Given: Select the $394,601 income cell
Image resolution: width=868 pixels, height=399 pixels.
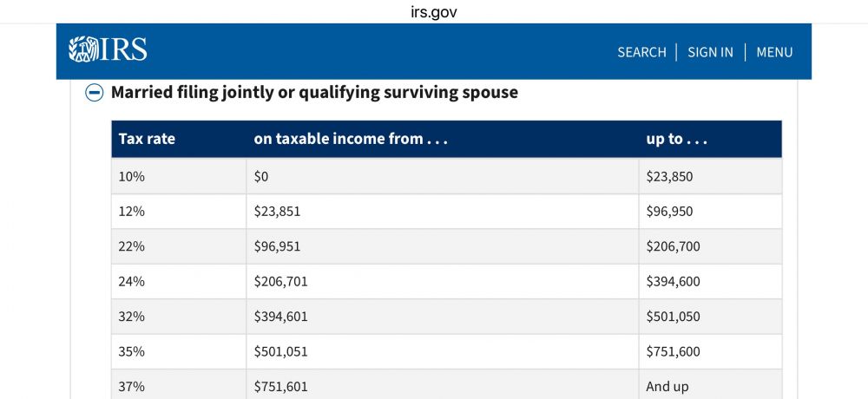Looking at the screenshot, I should coord(281,317).
